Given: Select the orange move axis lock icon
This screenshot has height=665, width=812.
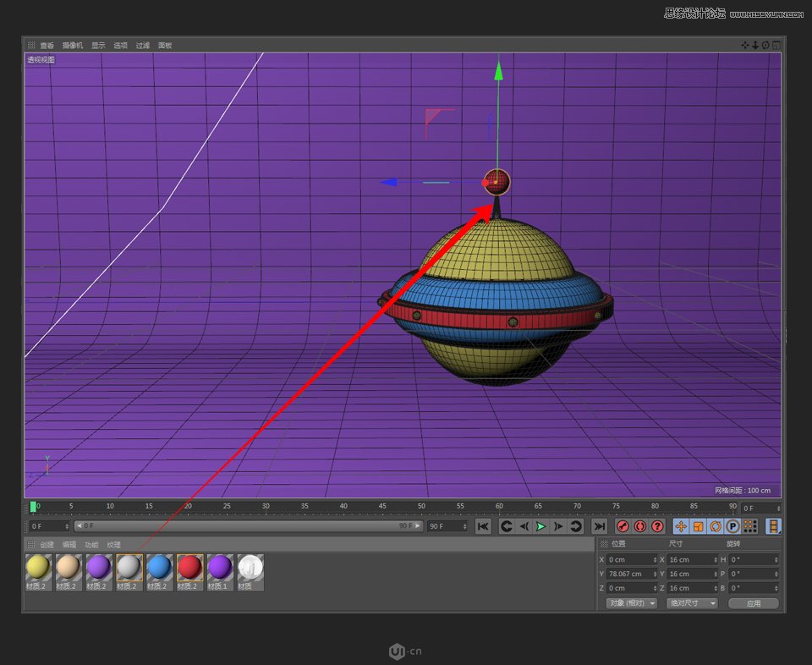Looking at the screenshot, I should tap(680, 526).
